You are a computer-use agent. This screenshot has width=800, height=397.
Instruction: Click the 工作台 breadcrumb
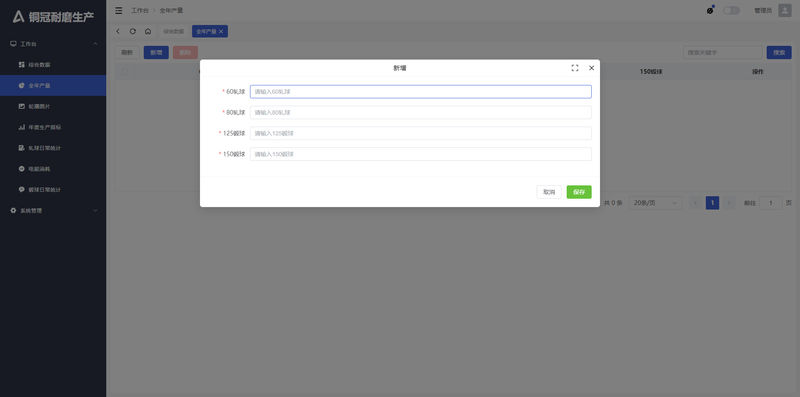click(140, 10)
